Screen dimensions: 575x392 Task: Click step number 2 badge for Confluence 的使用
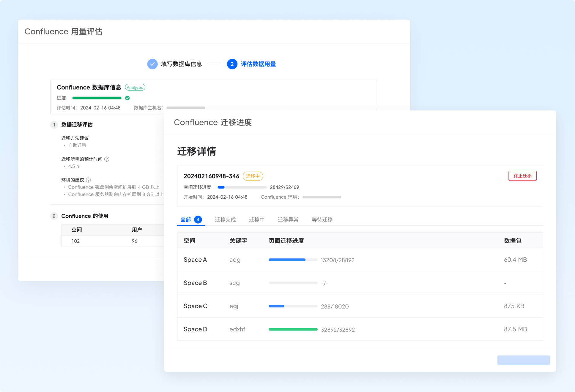tap(54, 216)
